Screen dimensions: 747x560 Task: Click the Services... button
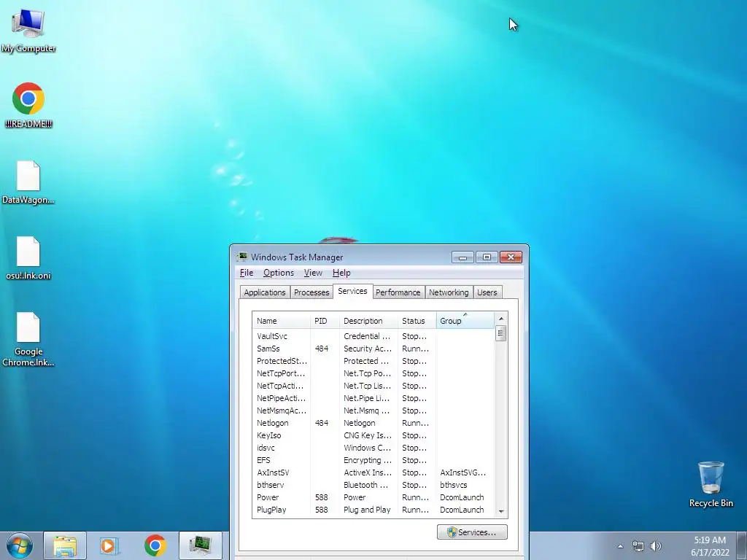tap(472, 532)
